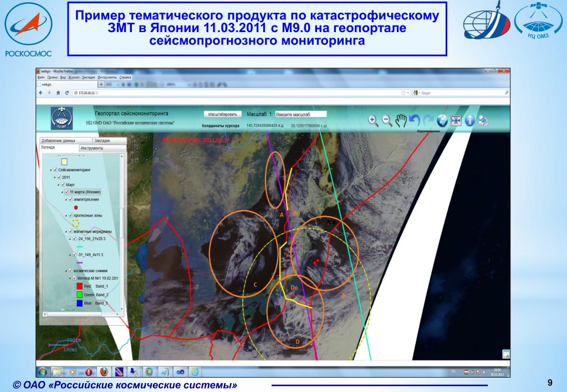The image size is (567, 392).
Task: Click the Firefox back arrow
Action: pyautogui.click(x=41, y=93)
